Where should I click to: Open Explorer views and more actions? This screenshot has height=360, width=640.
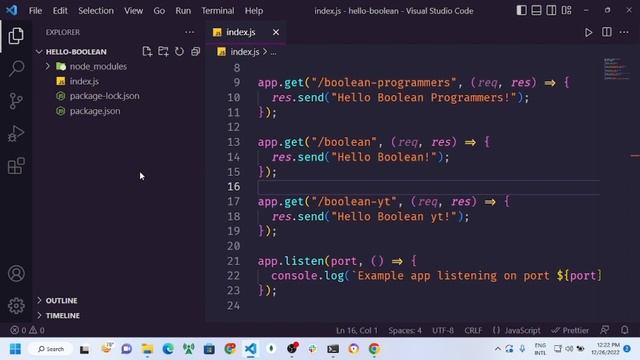189,32
